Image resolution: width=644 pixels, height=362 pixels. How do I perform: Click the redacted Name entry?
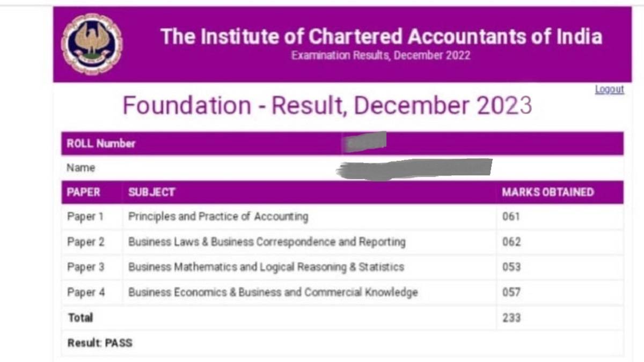[416, 167]
